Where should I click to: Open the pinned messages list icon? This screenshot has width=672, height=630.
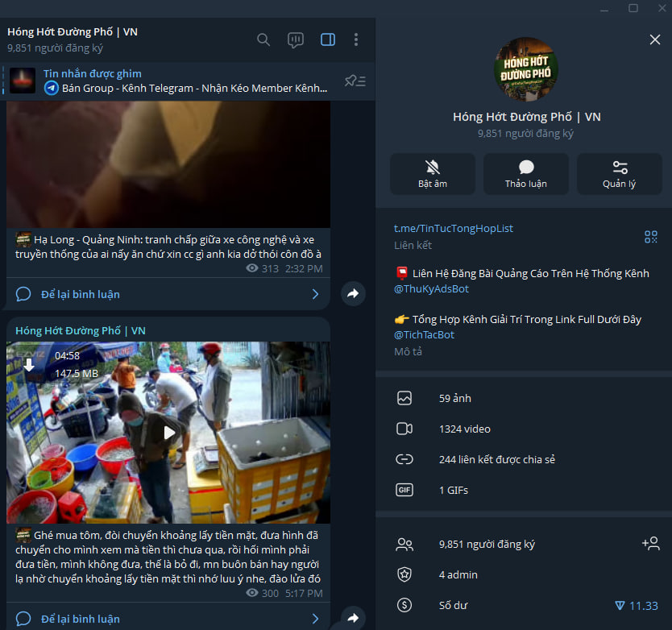pyautogui.click(x=355, y=81)
